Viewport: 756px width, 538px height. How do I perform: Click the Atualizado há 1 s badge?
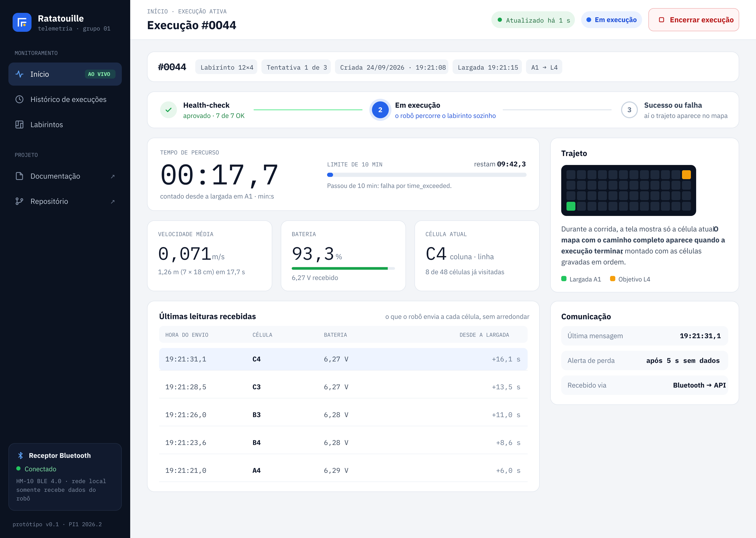[533, 20]
